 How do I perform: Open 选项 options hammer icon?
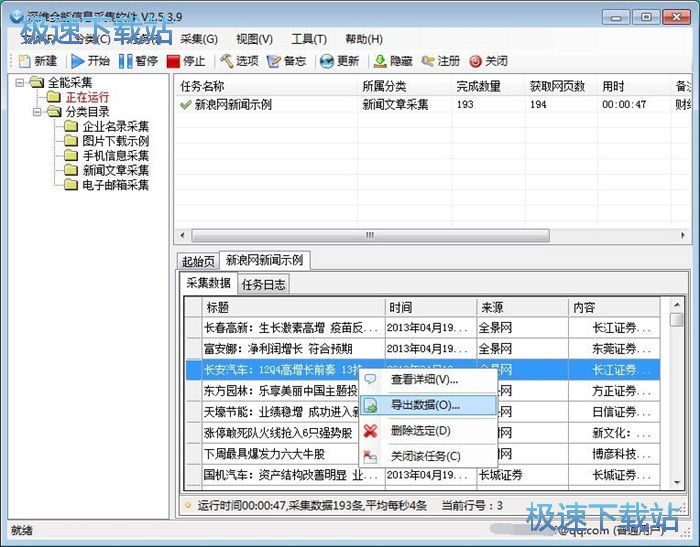(x=227, y=61)
